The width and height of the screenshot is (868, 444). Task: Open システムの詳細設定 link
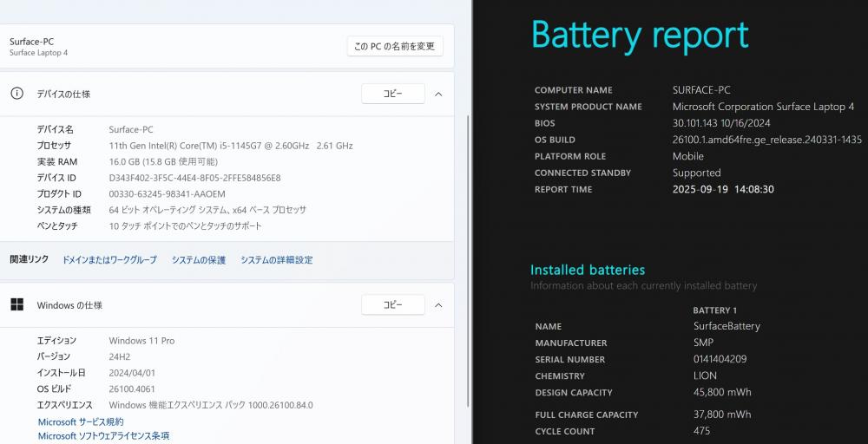277,260
